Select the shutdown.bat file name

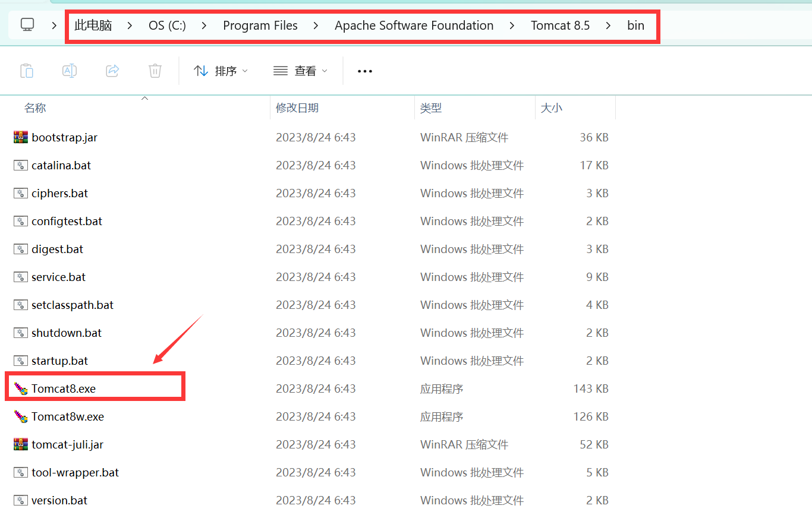pyautogui.click(x=67, y=333)
